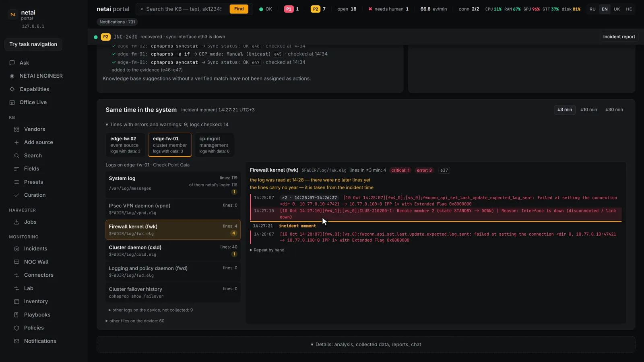
Task: Click the P2 badge in top bar
Action: tap(316, 9)
